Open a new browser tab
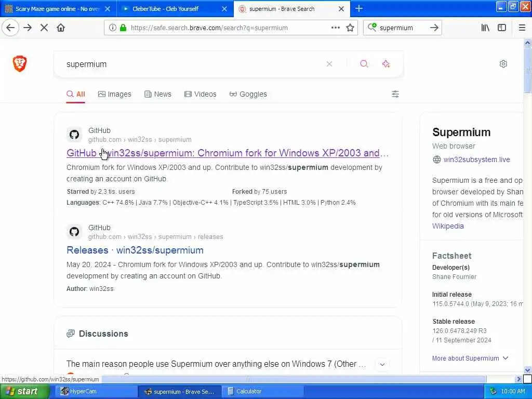 pos(359,8)
